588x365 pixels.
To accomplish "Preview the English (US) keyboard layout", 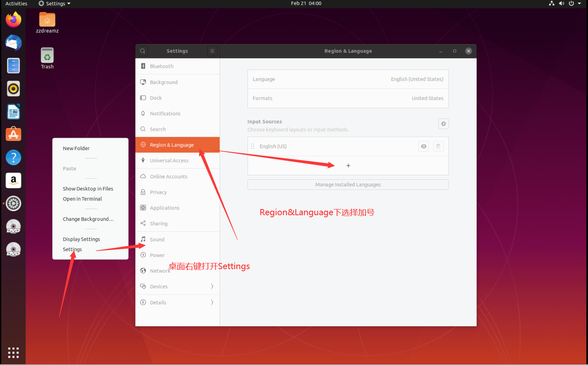I will click(423, 146).
